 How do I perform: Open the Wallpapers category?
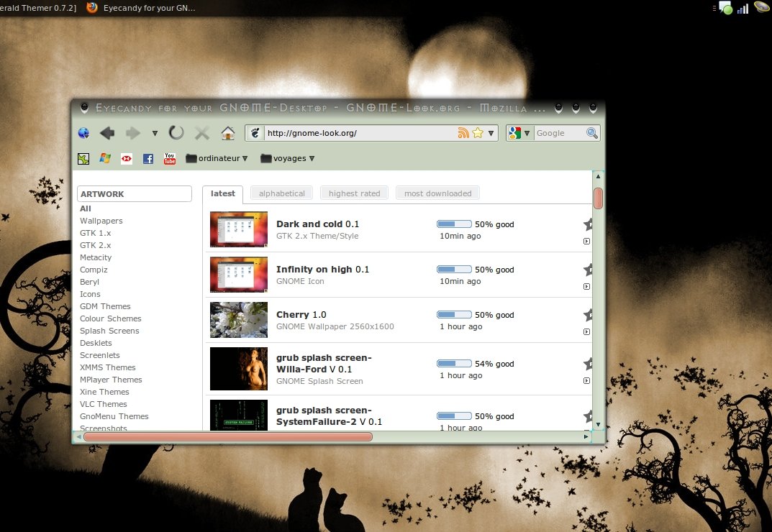[x=101, y=221]
